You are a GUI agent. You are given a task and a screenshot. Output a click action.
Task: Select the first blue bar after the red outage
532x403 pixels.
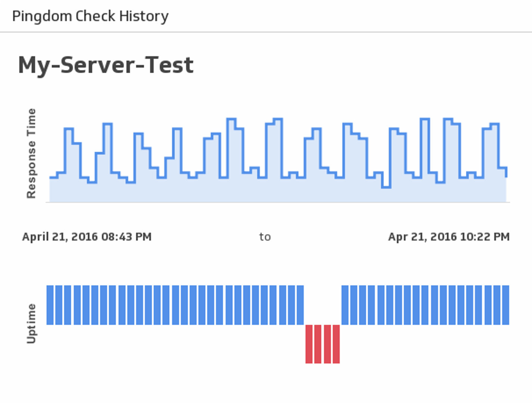(345, 305)
